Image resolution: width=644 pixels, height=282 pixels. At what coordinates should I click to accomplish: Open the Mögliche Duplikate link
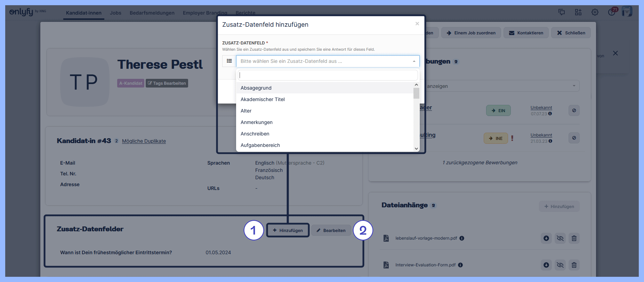click(144, 141)
